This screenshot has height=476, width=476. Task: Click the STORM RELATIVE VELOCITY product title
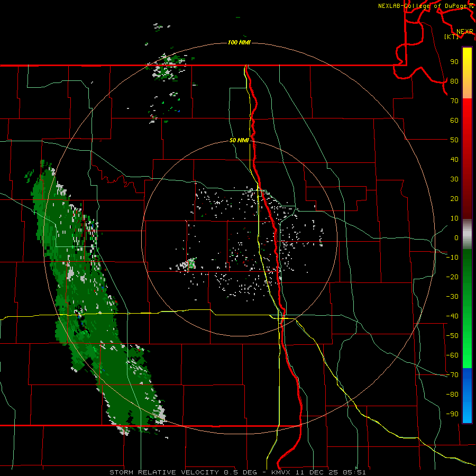point(164,472)
